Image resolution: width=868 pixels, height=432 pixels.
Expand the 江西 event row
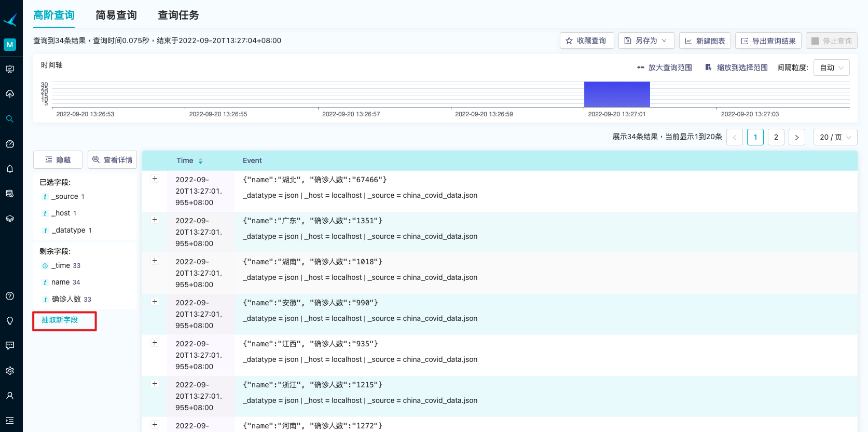[155, 343]
